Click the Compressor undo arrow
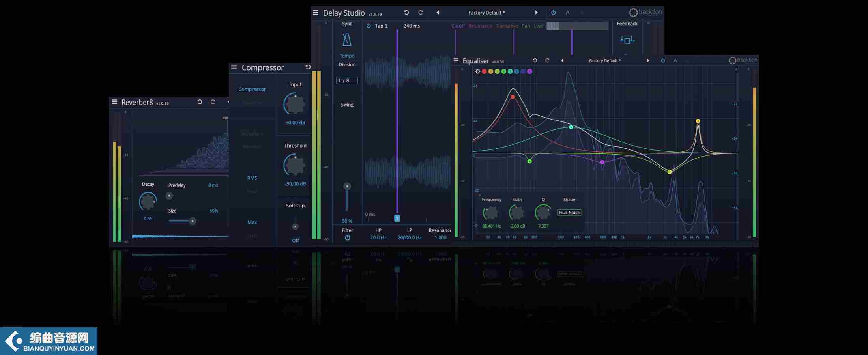Screen dimensions: 868x355 pos(308,67)
